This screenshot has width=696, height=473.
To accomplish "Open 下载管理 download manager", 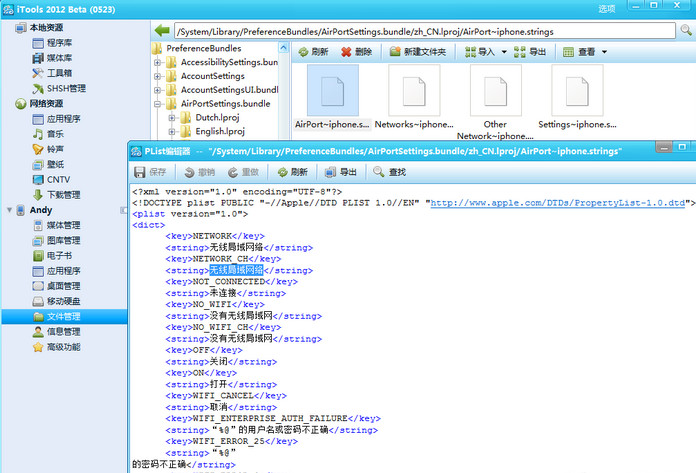I will point(63,194).
